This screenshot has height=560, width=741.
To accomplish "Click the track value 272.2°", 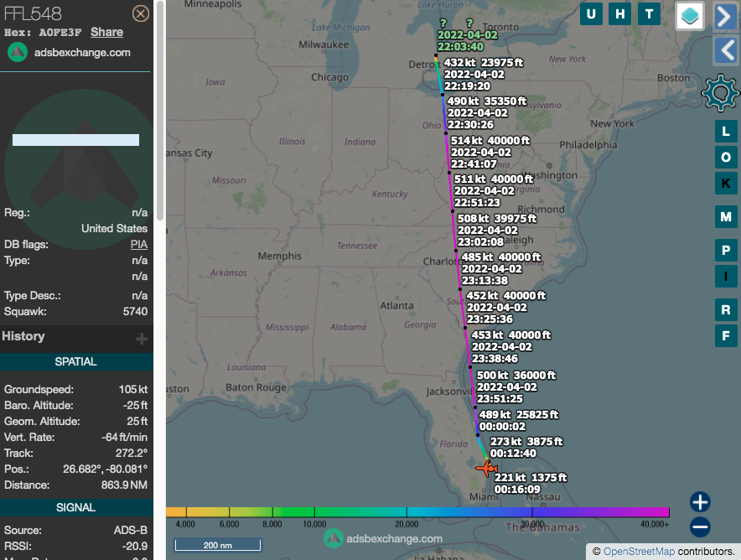I will pos(132,454).
